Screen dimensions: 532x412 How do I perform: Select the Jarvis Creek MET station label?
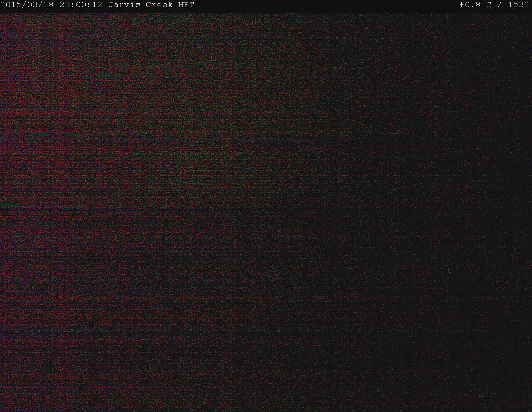click(x=151, y=5)
